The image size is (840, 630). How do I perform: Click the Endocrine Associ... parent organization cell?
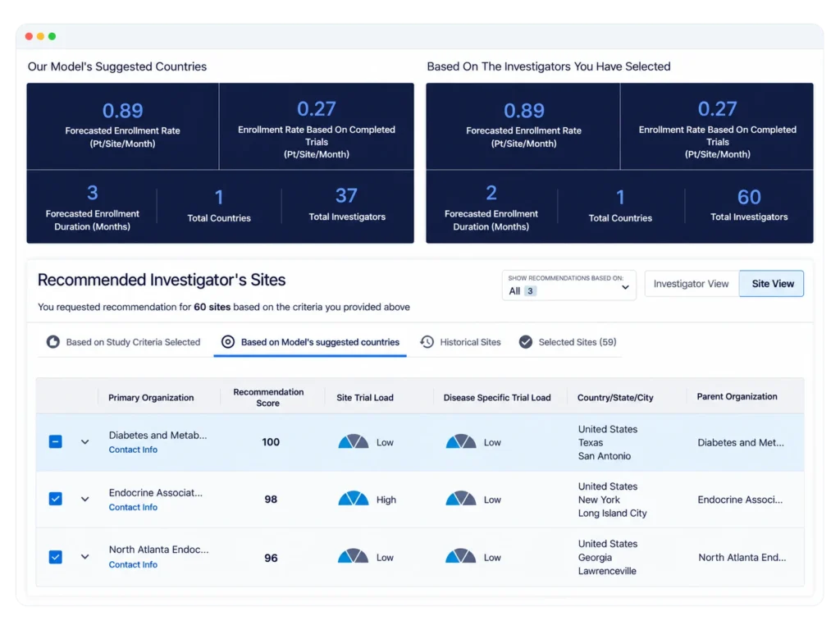(x=741, y=500)
